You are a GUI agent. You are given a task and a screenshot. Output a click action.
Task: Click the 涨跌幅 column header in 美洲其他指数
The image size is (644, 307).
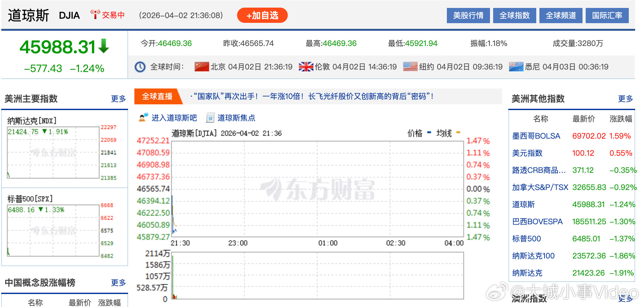coord(621,119)
